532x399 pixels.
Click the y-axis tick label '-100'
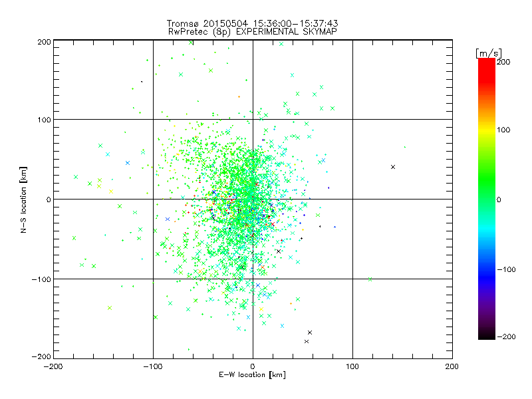[41, 279]
